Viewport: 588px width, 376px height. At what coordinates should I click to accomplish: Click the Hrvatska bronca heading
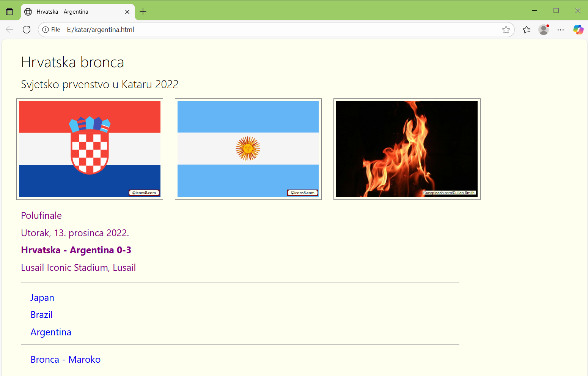coord(72,62)
